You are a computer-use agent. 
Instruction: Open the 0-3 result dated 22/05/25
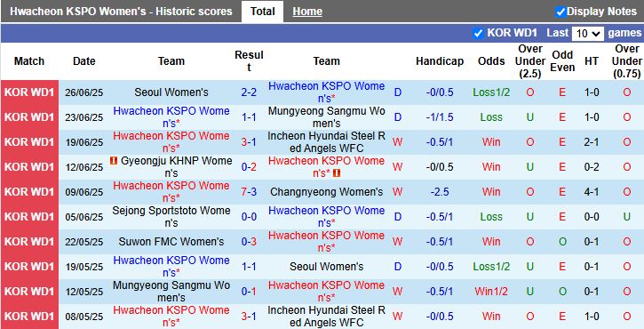click(249, 242)
